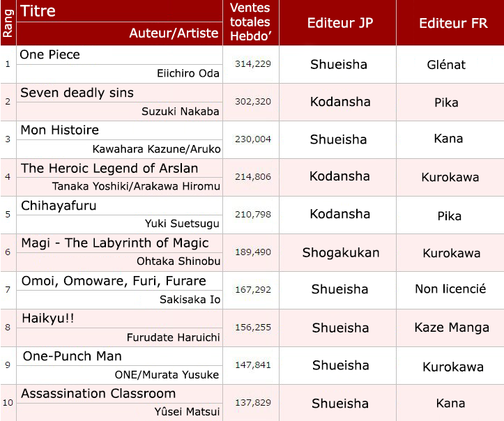Viewport: 504px width, 421px height.
Task: Select 'Omoi, Omoware, Furi, Furare' title
Action: (x=114, y=281)
